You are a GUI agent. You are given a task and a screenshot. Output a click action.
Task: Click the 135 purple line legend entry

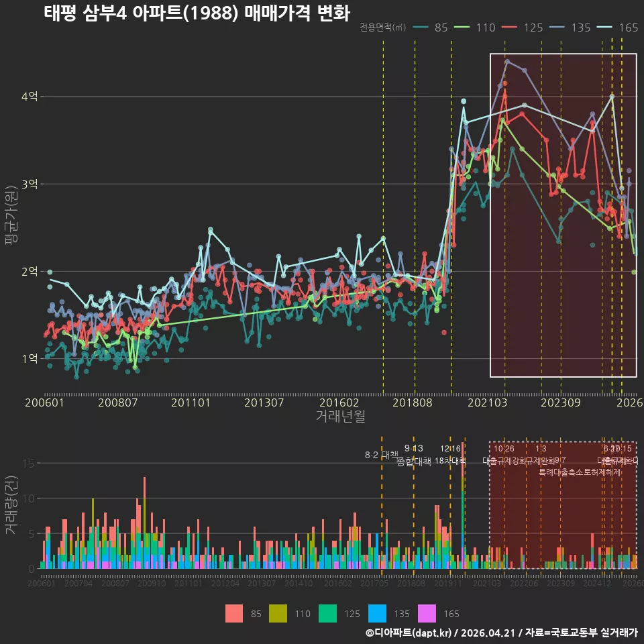[570, 28]
